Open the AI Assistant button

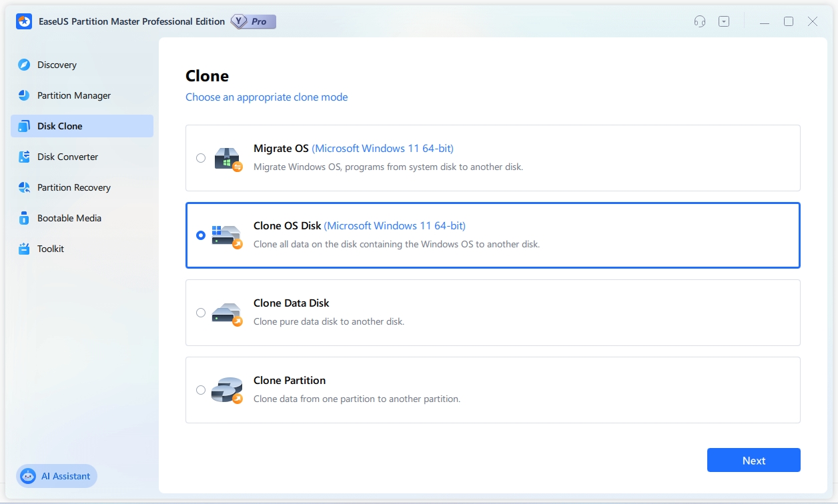tap(57, 476)
